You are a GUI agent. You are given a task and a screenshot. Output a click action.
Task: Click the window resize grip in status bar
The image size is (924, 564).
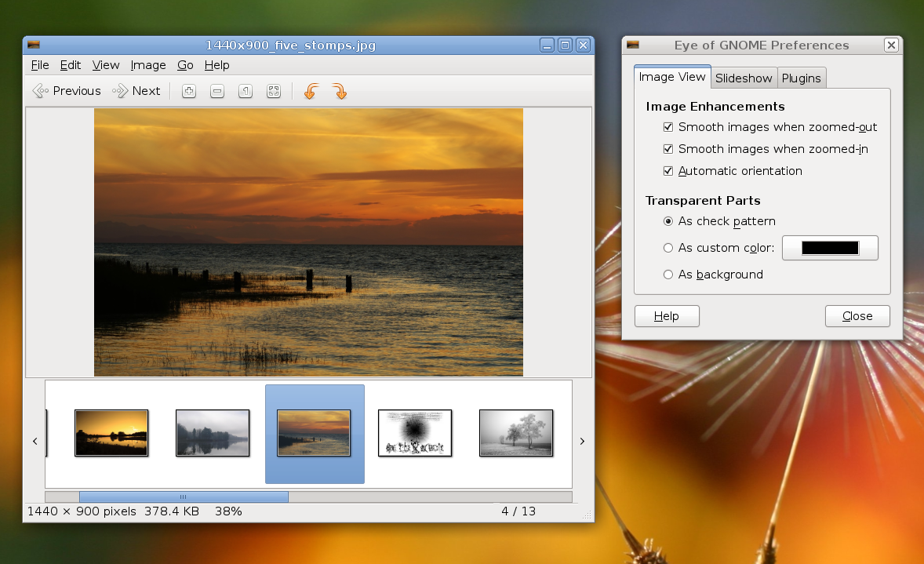tap(587, 515)
